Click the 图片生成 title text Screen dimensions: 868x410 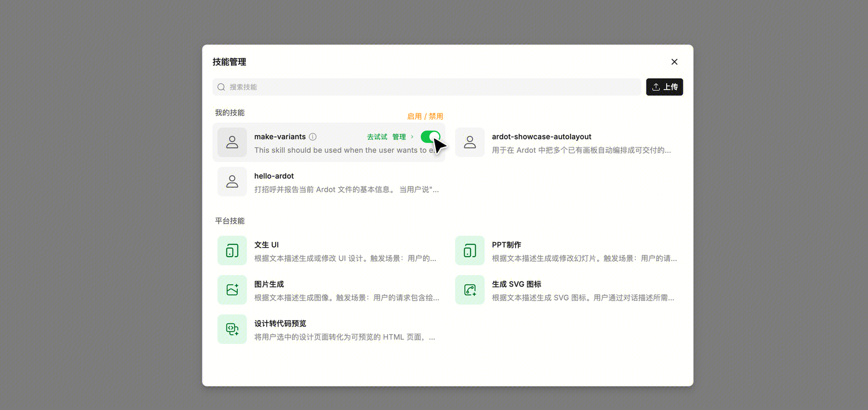[x=269, y=284]
